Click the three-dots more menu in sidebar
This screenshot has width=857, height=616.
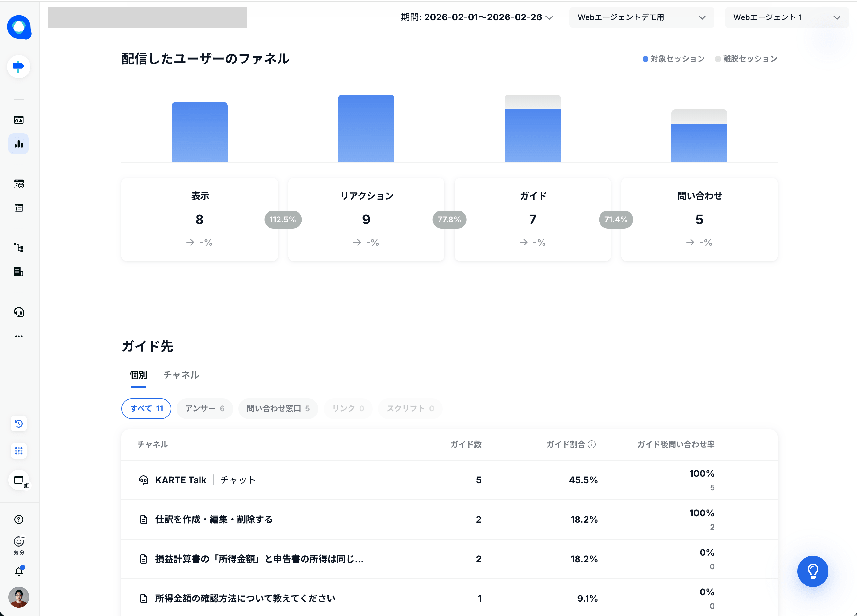tap(18, 336)
